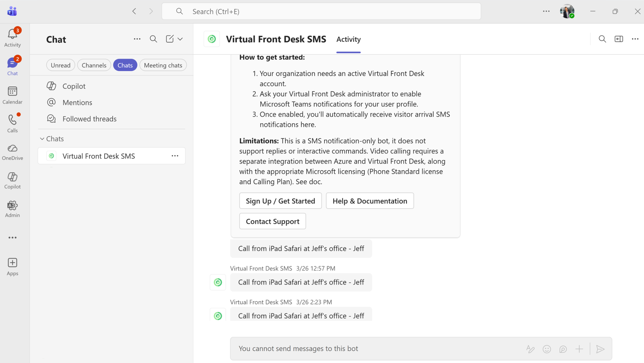Go to the Calls section

point(12,123)
